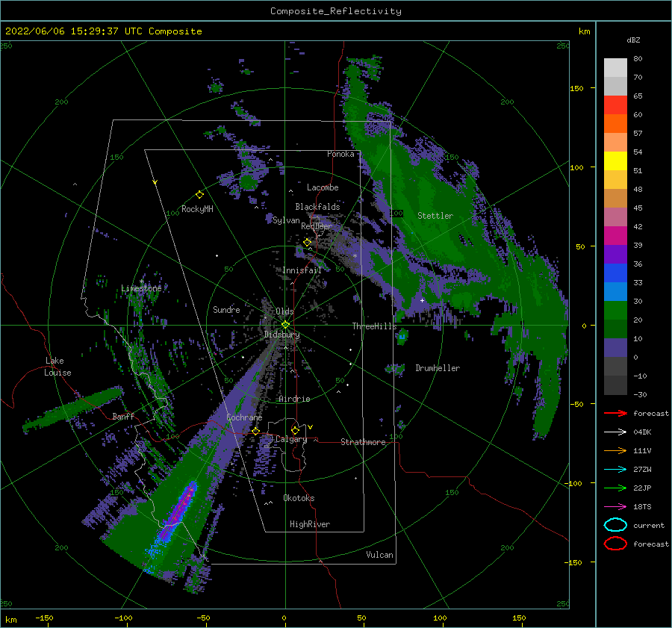The height and width of the screenshot is (628, 672).
Task: Click the 54 dBZ yellow color swatch
Action: click(x=615, y=161)
